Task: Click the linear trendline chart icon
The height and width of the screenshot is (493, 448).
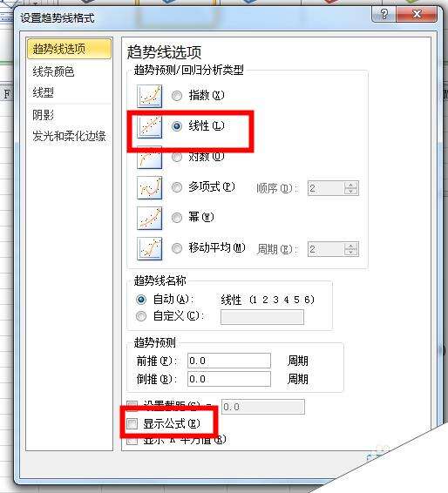Action: click(x=149, y=126)
